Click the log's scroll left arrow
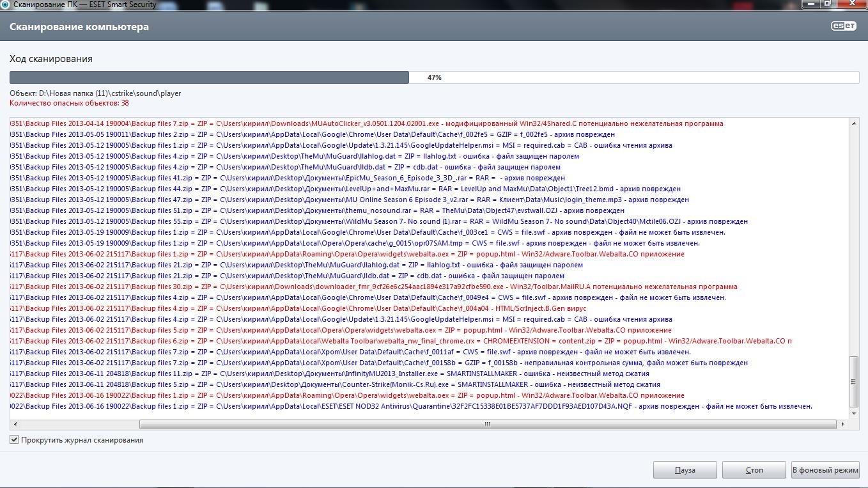 pos(14,424)
